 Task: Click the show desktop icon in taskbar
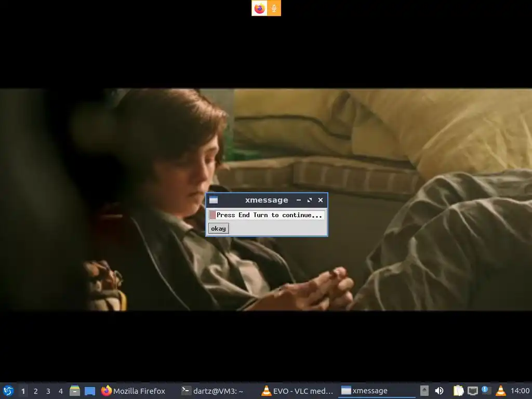[x=89, y=391]
